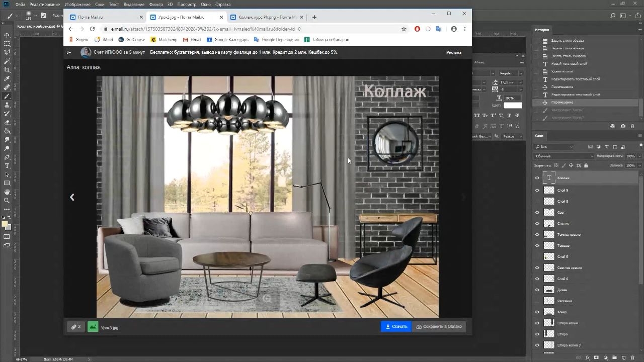This screenshot has width=644, height=362.
Task: Expand the layer opacity dropdown arrow
Action: (x=639, y=156)
